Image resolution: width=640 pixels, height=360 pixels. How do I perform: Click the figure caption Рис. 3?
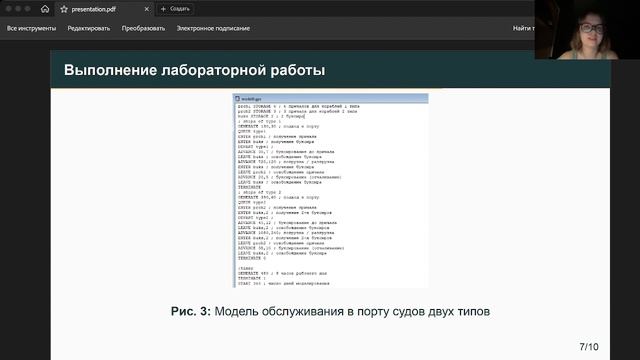tap(330, 311)
